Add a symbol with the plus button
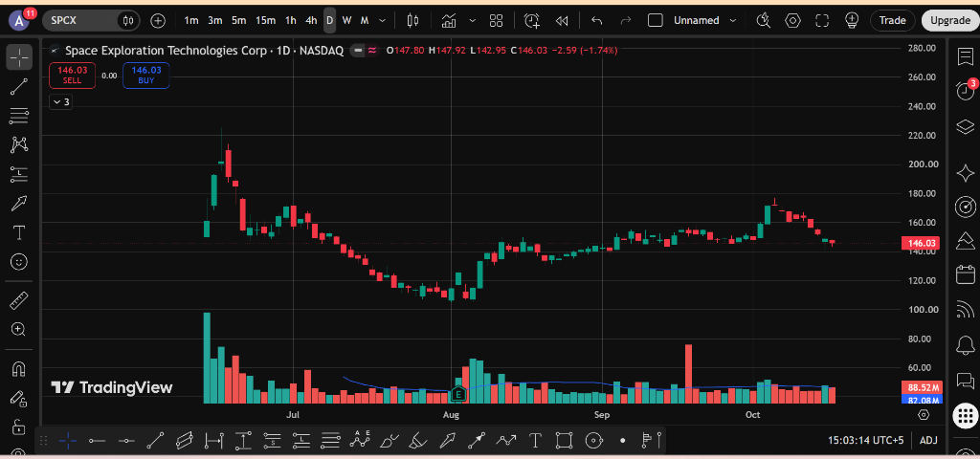The height and width of the screenshot is (459, 980). pyautogui.click(x=158, y=21)
